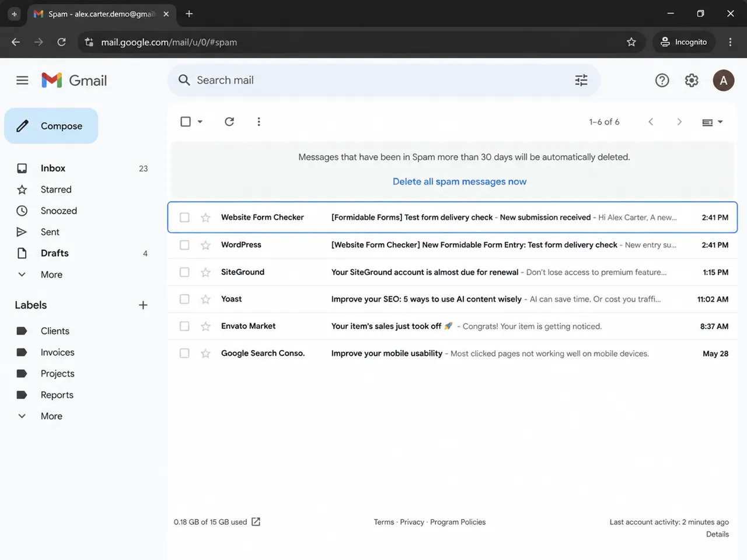Image resolution: width=747 pixels, height=560 pixels.
Task: Open the Support help icon
Action: pos(662,80)
